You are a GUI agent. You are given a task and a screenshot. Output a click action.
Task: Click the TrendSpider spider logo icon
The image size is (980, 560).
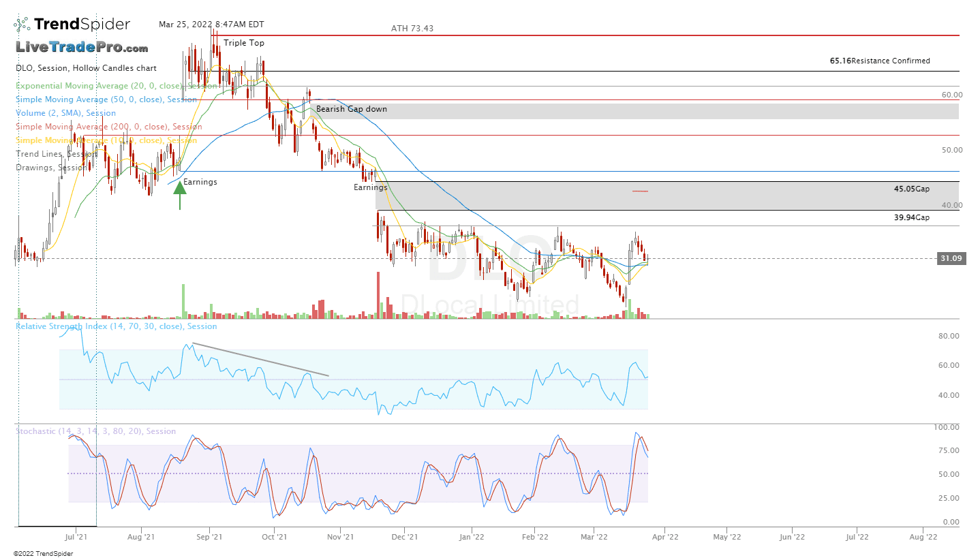[20, 22]
